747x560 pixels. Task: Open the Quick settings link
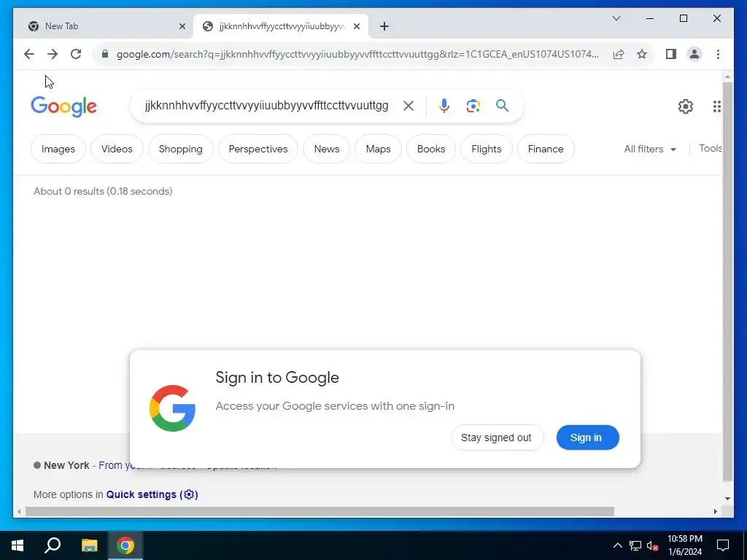pos(152,494)
